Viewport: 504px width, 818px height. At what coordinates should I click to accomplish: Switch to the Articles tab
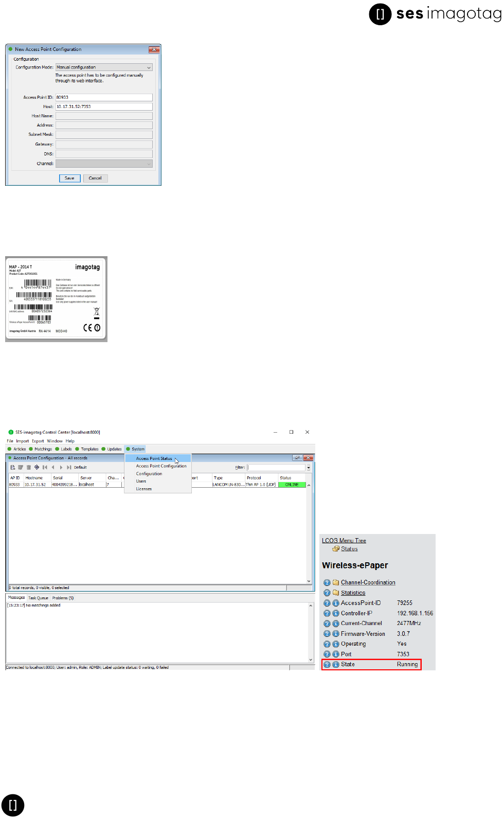(x=16, y=449)
